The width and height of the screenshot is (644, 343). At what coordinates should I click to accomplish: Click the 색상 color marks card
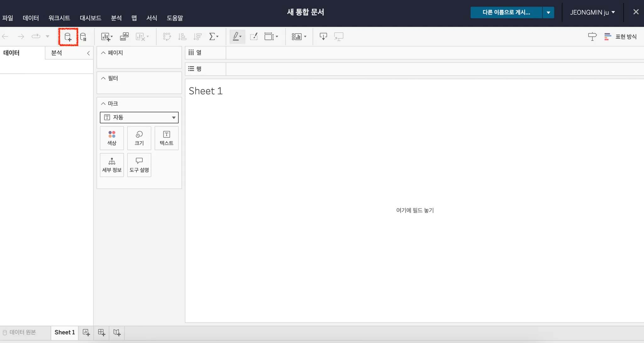click(112, 138)
